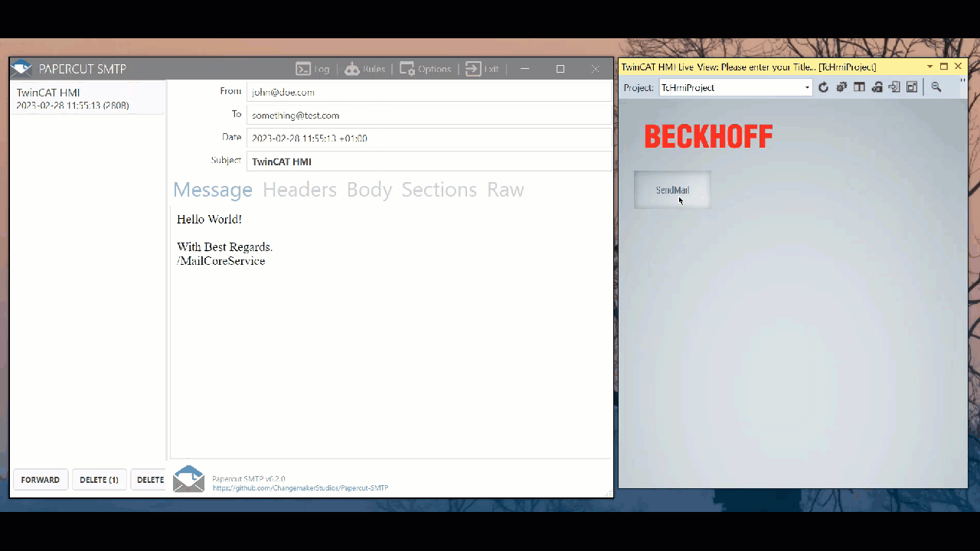Switch to the Sections tab
Viewport: 980px width, 551px height.
point(439,190)
